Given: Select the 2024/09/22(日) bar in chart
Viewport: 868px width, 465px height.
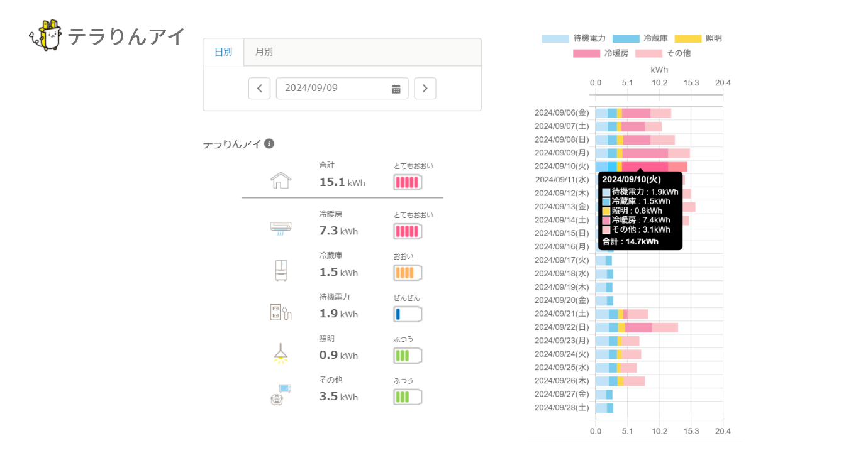Looking at the screenshot, I should 636,327.
